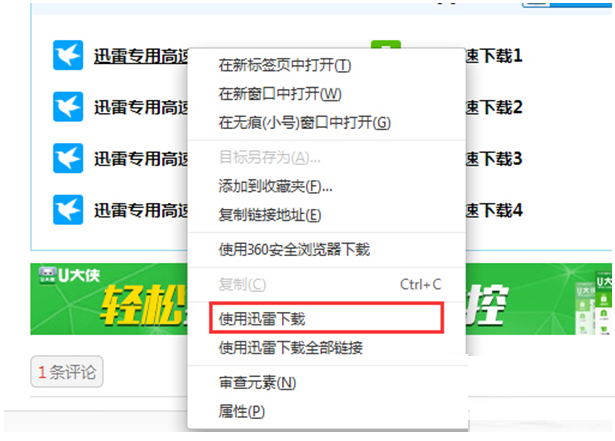Click the first Xunlei bird icon

tap(68, 55)
